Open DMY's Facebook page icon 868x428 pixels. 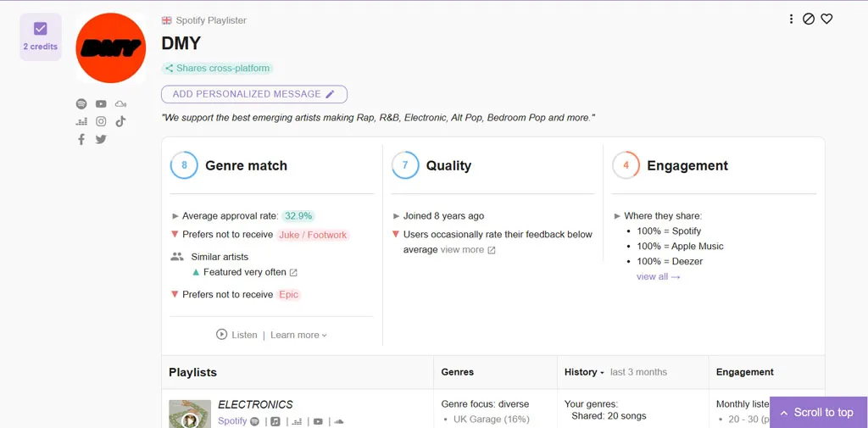click(81, 139)
